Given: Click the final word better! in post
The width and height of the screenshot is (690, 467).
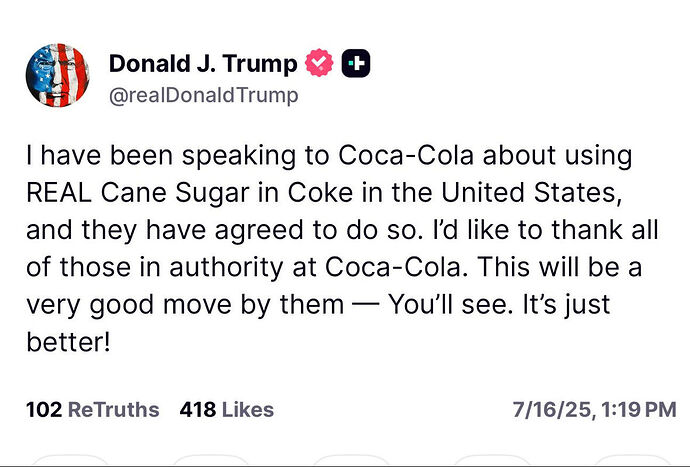Looking at the screenshot, I should pos(68,342).
